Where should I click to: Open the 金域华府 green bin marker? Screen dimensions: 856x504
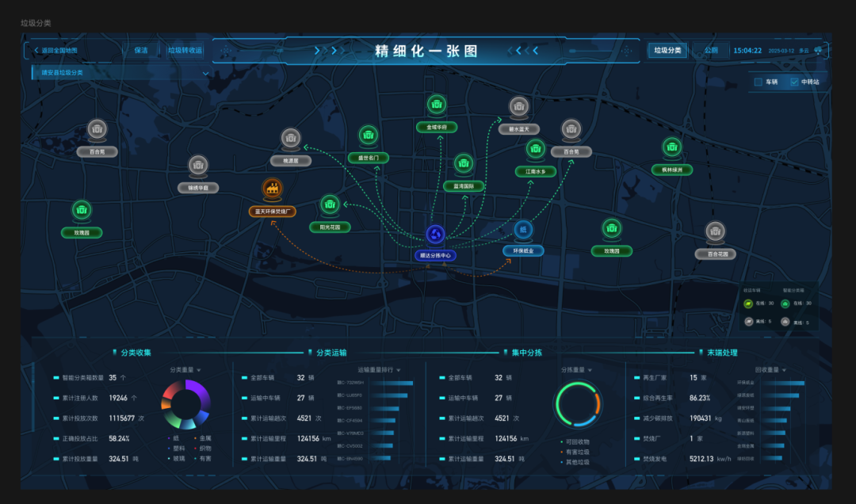437,105
